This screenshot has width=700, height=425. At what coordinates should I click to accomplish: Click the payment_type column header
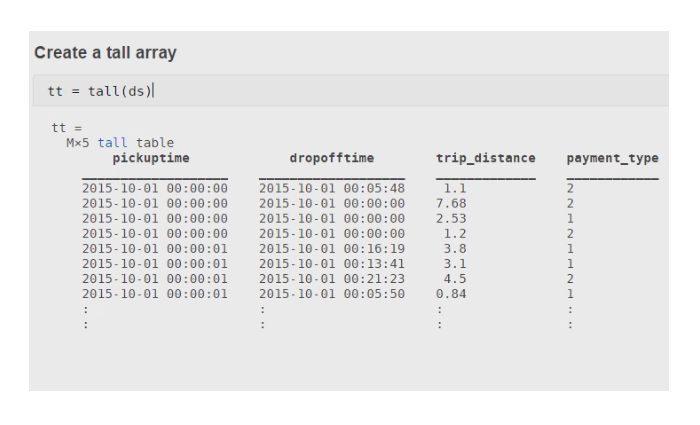(x=612, y=158)
